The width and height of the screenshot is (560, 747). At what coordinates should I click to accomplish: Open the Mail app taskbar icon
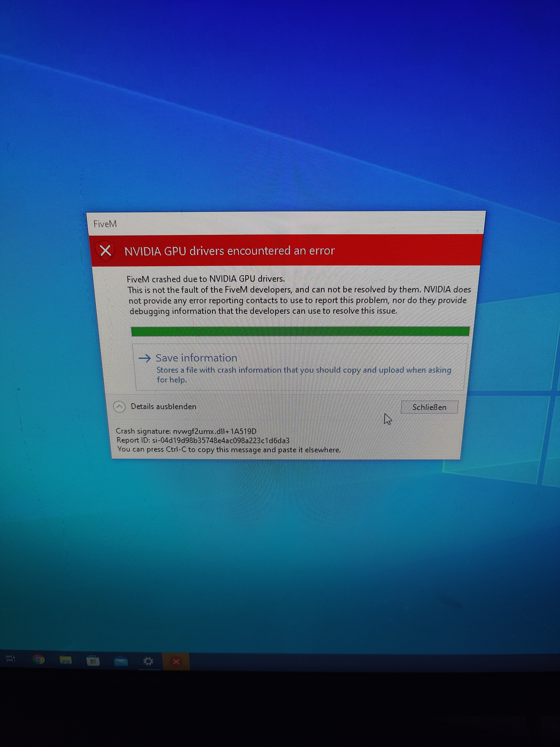(x=121, y=661)
